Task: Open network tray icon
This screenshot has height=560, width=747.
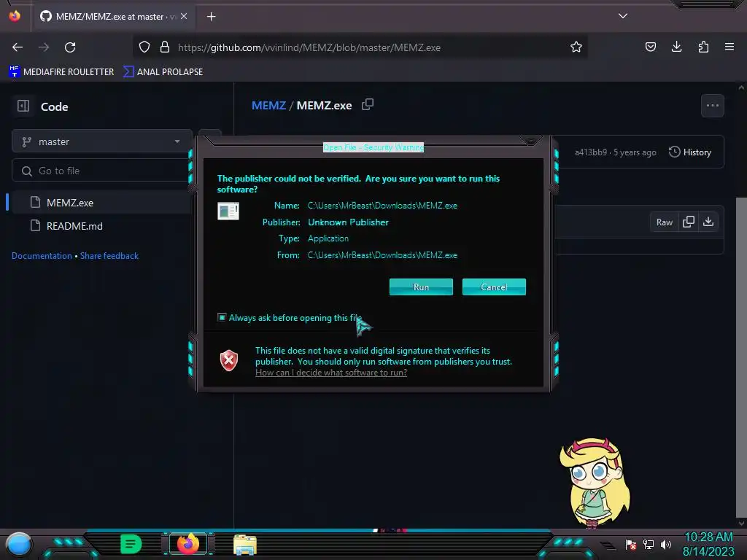Action: [649, 544]
